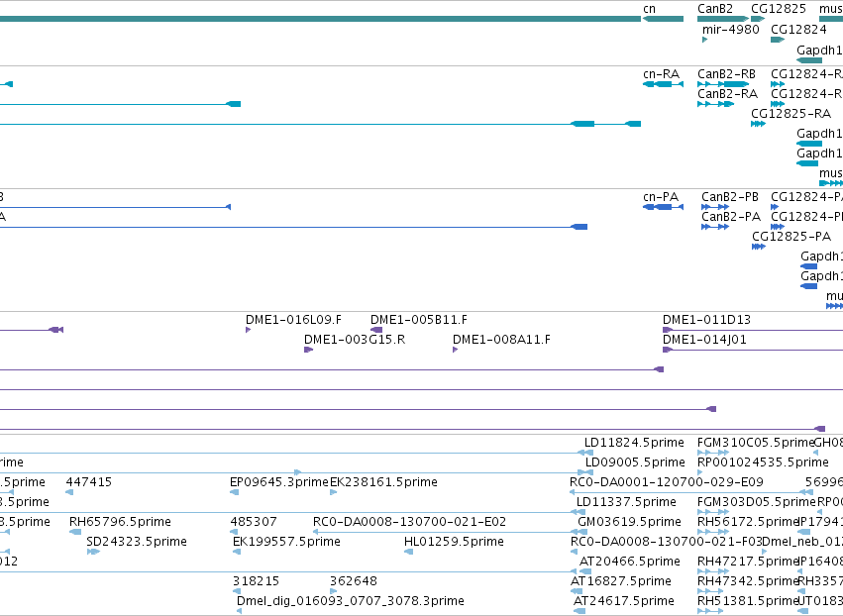
Task: Click the FGM310C05.5prime EST label
Action: (x=756, y=443)
